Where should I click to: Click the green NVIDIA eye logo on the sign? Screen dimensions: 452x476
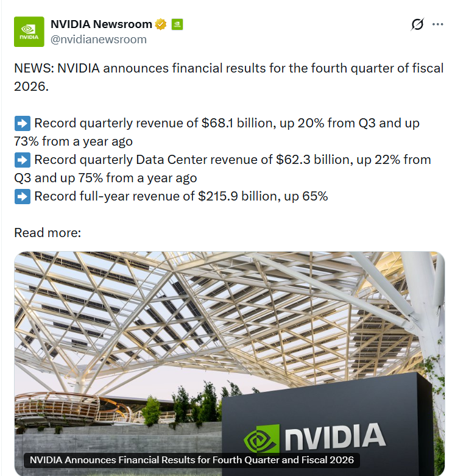(x=261, y=441)
